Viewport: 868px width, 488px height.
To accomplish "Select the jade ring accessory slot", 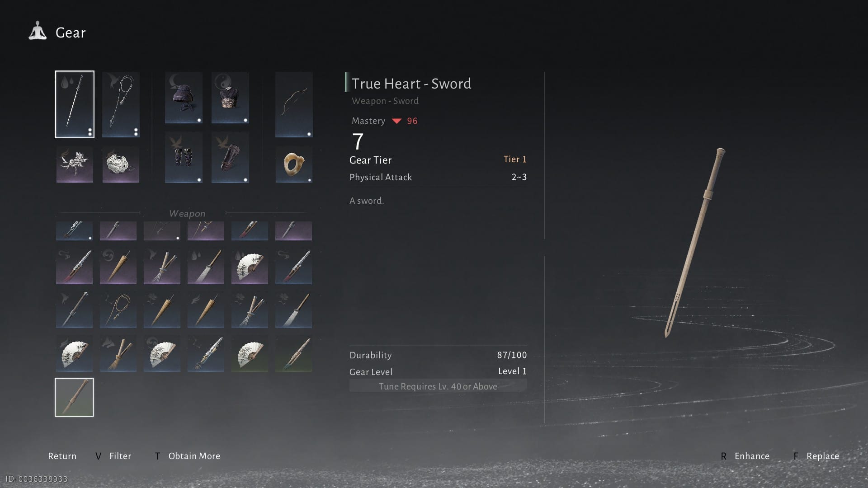I will tap(294, 164).
